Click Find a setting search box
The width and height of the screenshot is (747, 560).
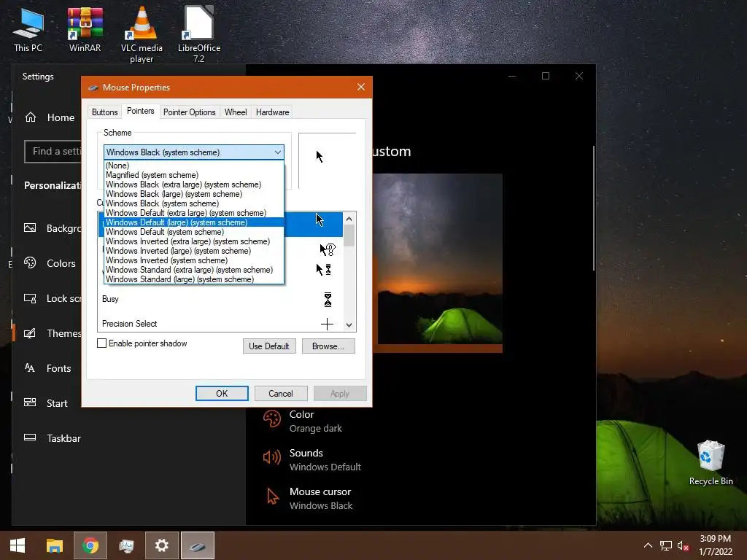53,152
